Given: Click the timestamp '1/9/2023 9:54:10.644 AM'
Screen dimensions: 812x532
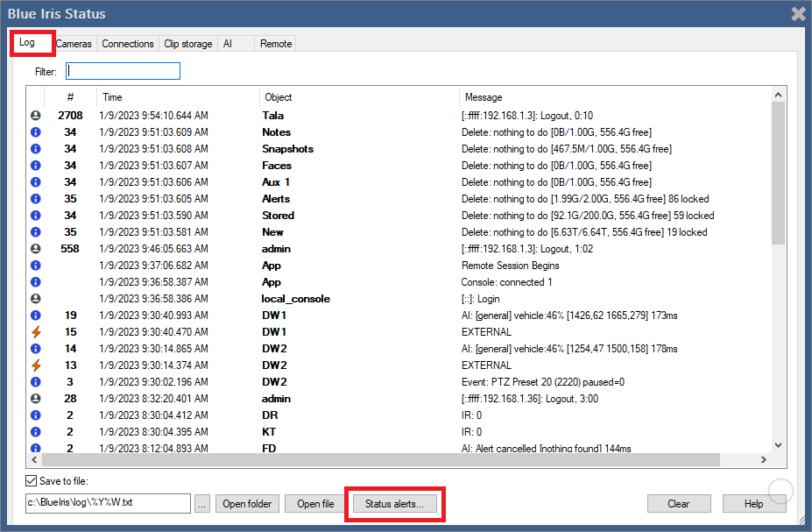Looking at the screenshot, I should pyautogui.click(x=153, y=116).
